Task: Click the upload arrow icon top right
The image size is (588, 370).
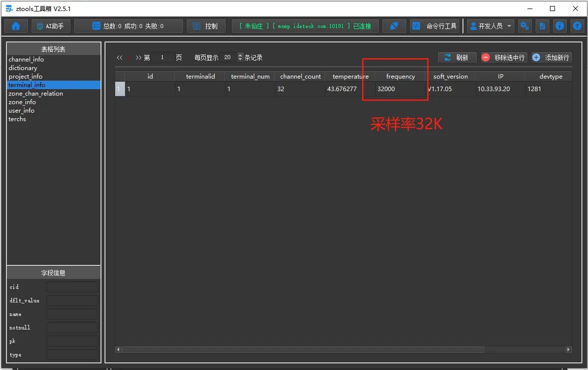Action: click(x=576, y=26)
